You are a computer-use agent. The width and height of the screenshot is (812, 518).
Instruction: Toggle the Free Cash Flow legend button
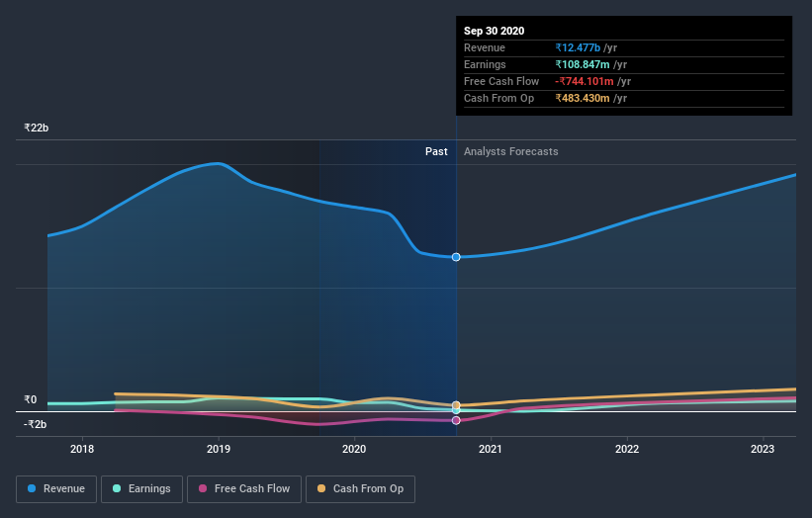pyautogui.click(x=244, y=489)
